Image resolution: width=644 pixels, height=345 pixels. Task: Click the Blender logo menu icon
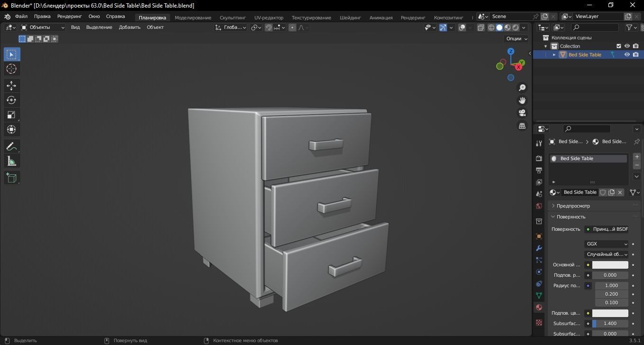[7, 17]
